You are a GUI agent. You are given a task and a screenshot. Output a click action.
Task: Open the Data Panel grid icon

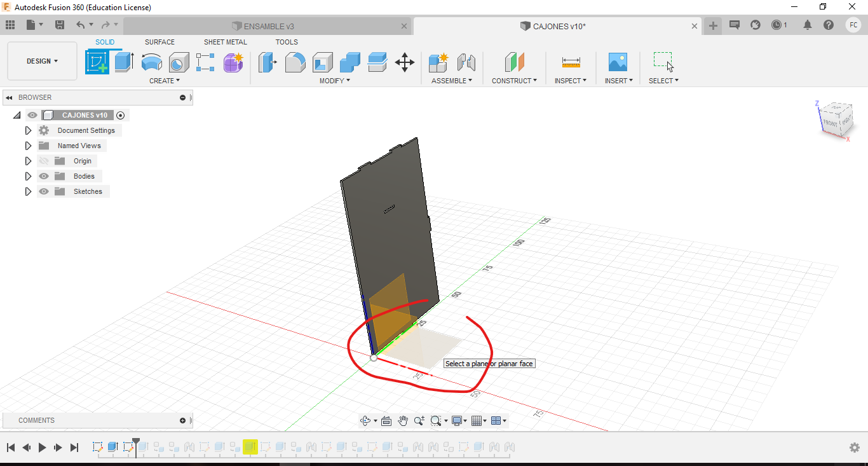[x=10, y=25]
